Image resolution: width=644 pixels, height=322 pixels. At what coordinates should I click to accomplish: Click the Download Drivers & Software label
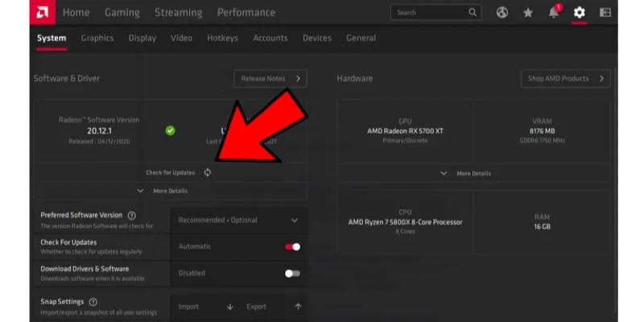(85, 269)
